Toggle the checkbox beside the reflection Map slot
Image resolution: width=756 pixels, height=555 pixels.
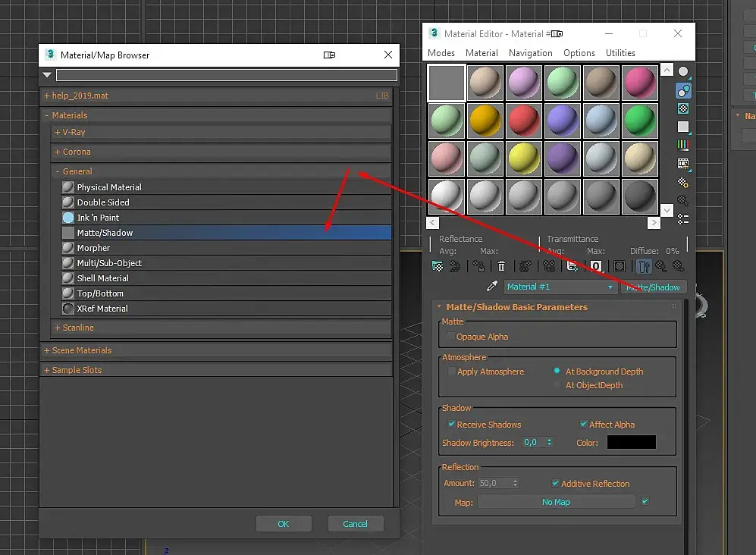pyautogui.click(x=645, y=501)
